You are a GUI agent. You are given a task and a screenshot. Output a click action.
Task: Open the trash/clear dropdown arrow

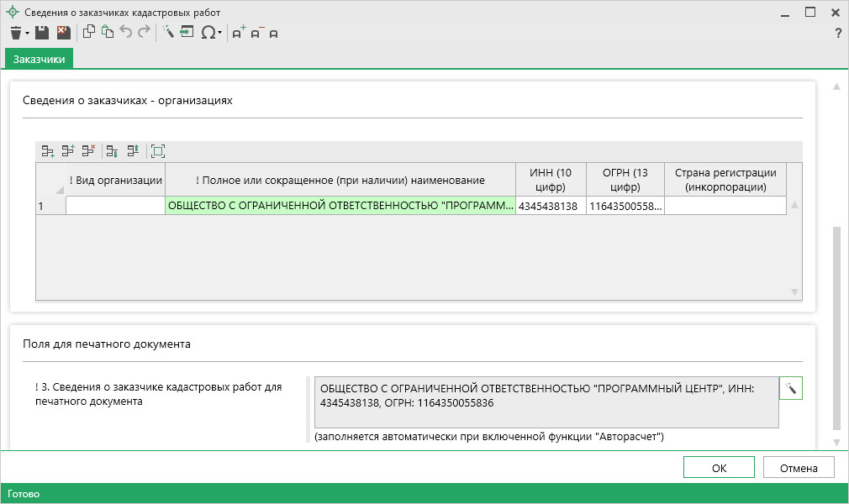[x=28, y=34]
